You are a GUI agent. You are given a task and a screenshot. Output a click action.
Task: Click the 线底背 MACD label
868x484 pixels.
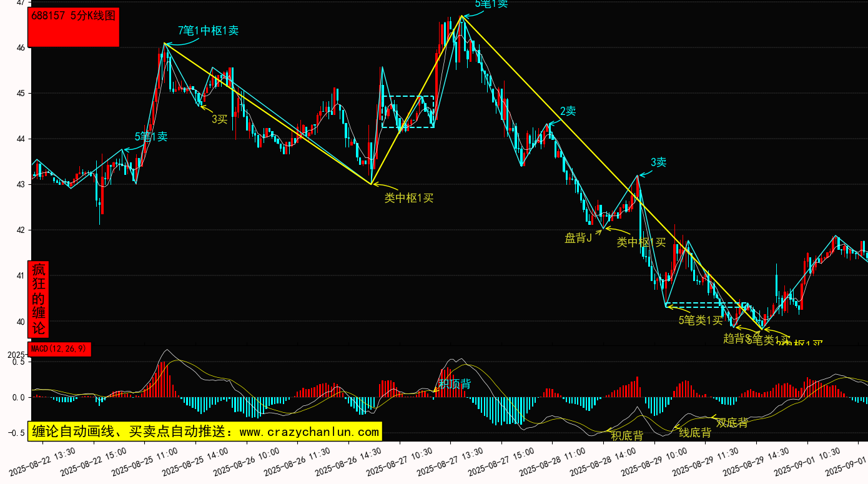click(695, 432)
